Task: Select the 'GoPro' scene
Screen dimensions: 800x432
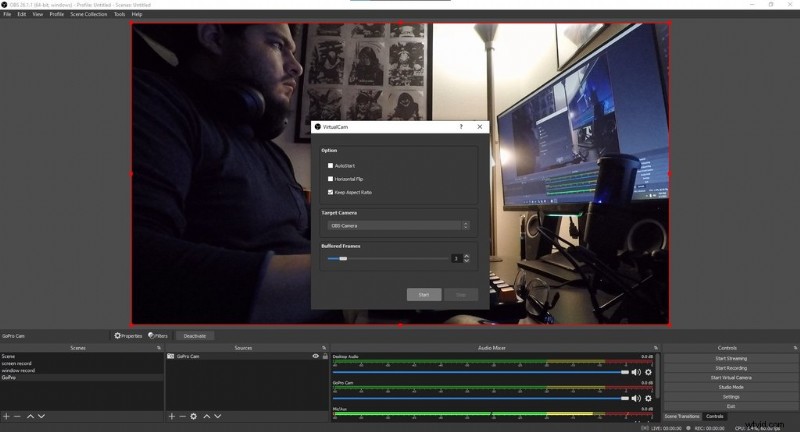Action: click(x=82, y=377)
